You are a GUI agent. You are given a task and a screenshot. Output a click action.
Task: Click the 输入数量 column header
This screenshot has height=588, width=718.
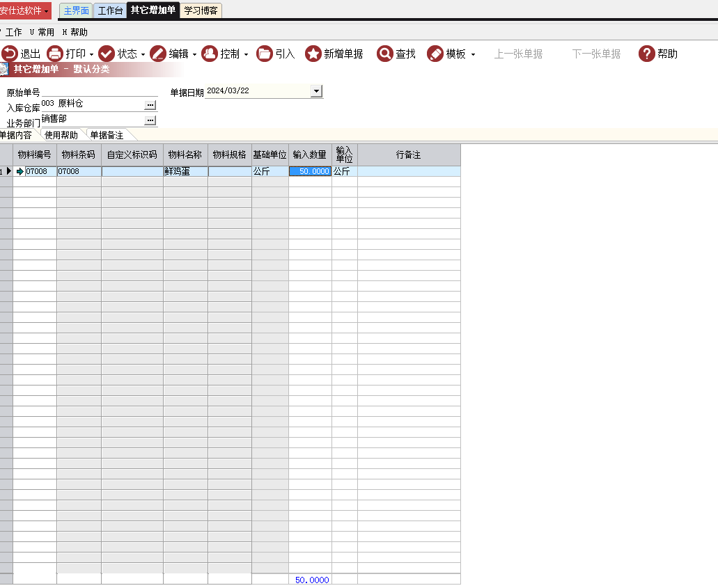coord(309,154)
